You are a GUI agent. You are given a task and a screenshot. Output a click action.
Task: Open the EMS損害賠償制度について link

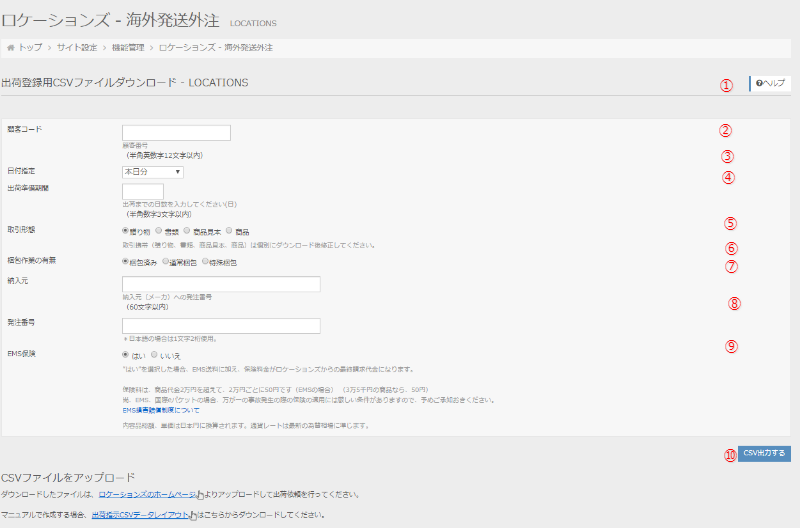tap(160, 410)
